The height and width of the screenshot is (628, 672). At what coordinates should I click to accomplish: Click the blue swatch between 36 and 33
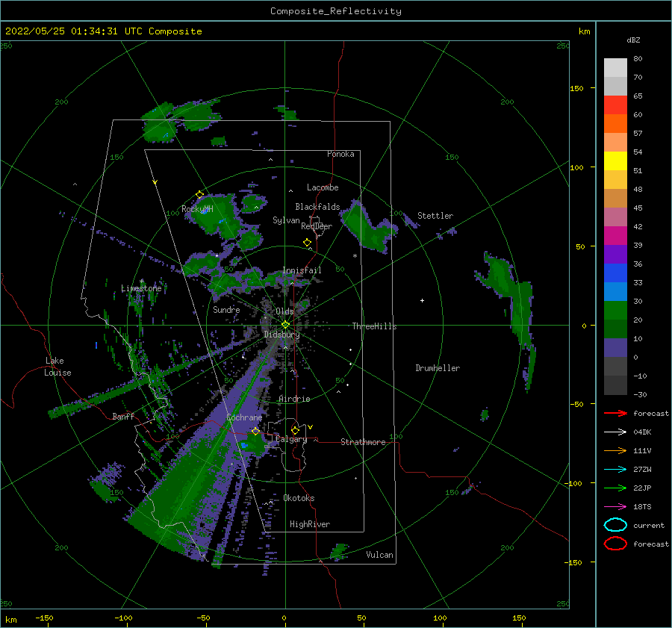click(x=615, y=273)
